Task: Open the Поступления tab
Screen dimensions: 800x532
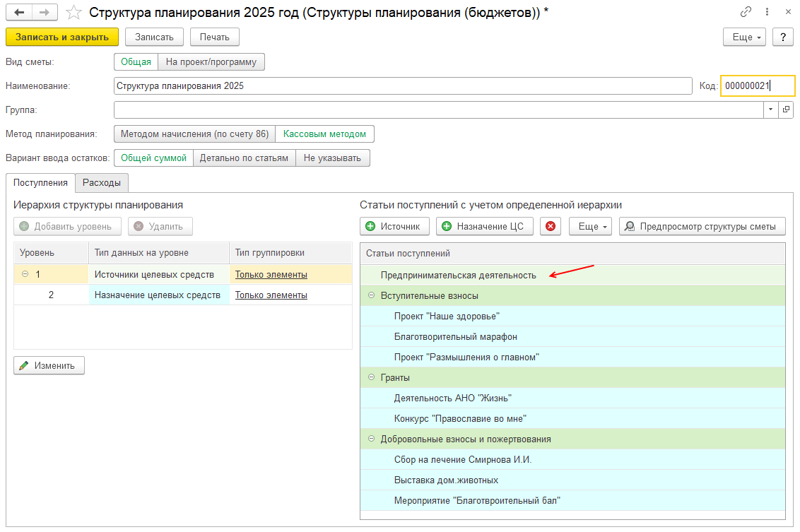Action: [x=40, y=182]
